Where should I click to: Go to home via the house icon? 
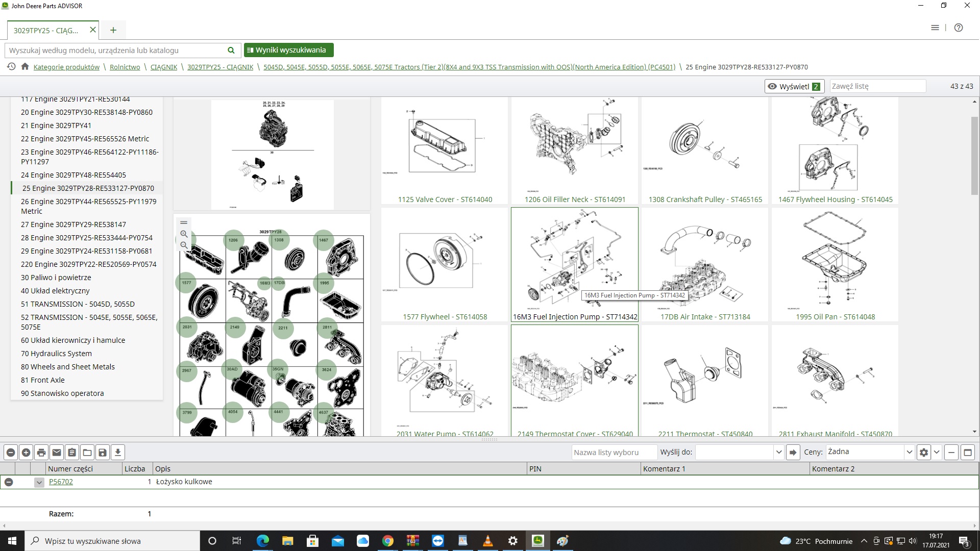pyautogui.click(x=24, y=67)
